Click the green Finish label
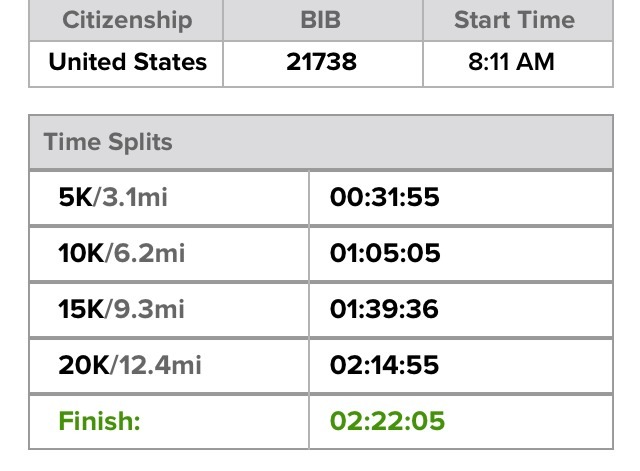The height and width of the screenshot is (471, 640). (x=99, y=421)
